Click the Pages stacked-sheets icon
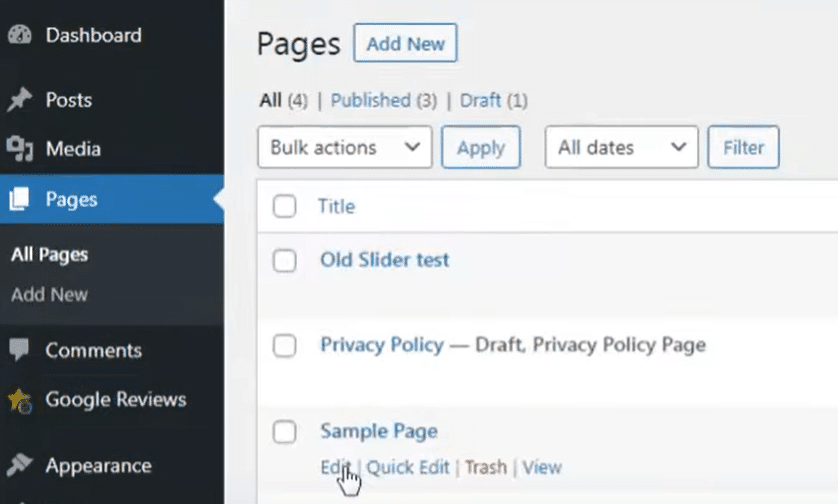This screenshot has height=504, width=838. [20, 199]
